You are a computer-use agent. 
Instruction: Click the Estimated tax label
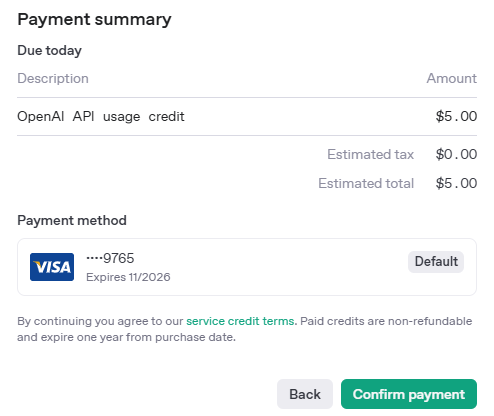pyautogui.click(x=370, y=155)
